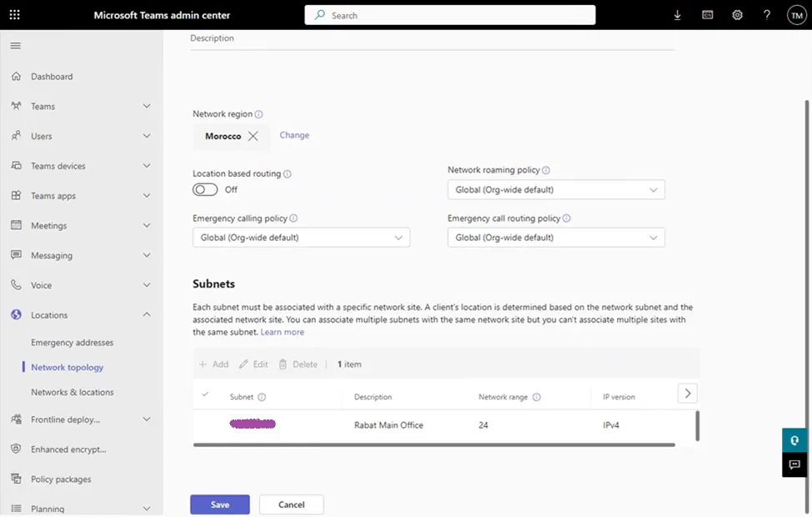The width and height of the screenshot is (812, 517).
Task: Open the Settings gear icon
Action: point(737,15)
